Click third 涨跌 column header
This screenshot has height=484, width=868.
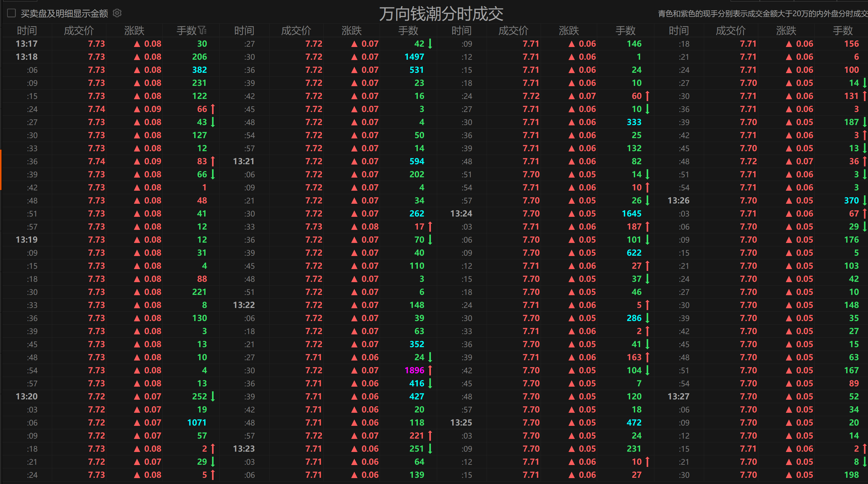tap(569, 31)
